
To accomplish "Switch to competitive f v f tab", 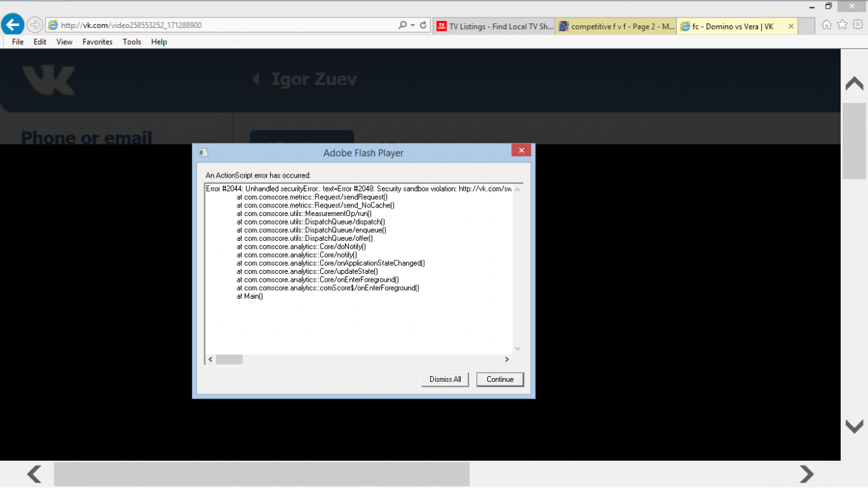I will 616,27.
